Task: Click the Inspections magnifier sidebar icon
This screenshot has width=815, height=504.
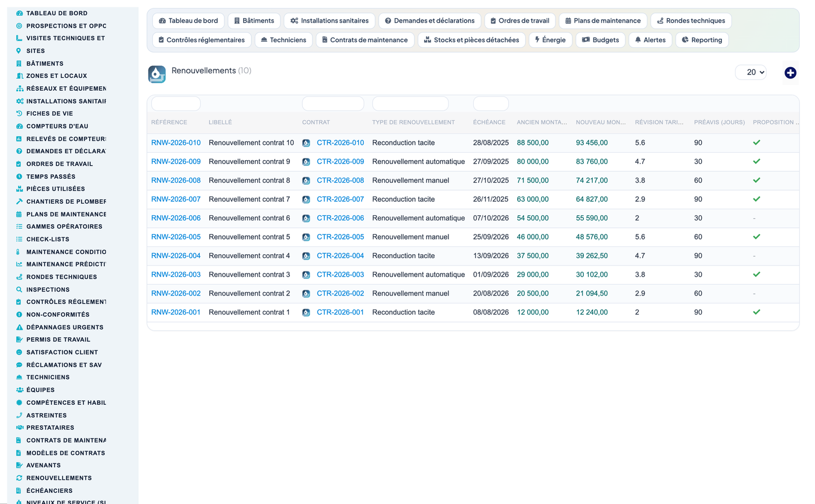Action: pyautogui.click(x=19, y=289)
